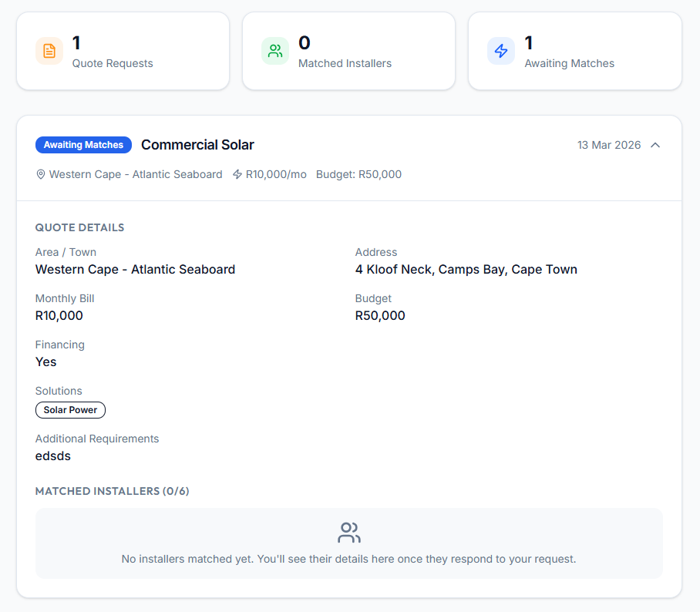Click the location pin icon beside Western Cape
This screenshot has width=700, height=612.
pyautogui.click(x=41, y=174)
